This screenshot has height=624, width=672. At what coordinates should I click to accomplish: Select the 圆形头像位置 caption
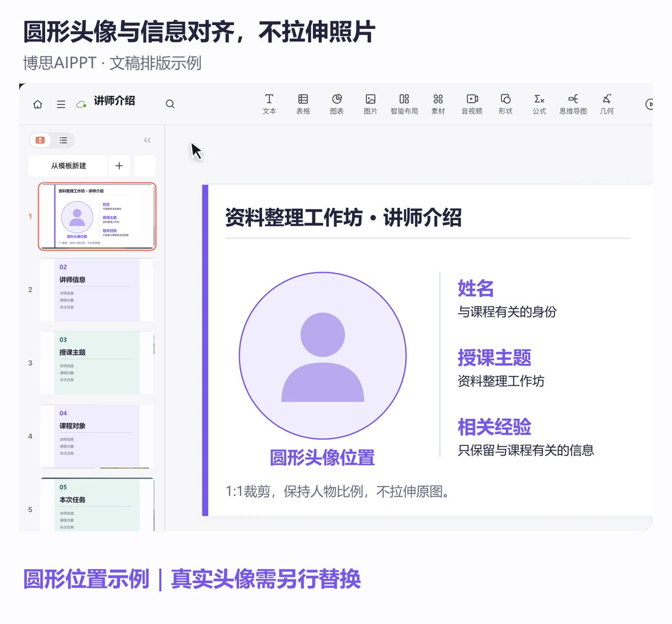coord(322,458)
